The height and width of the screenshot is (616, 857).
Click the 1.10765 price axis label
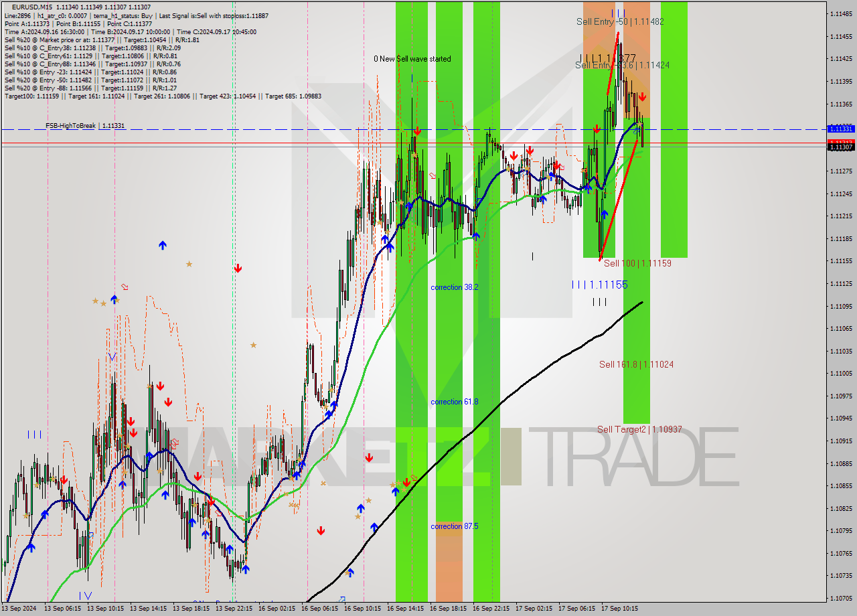(x=840, y=553)
